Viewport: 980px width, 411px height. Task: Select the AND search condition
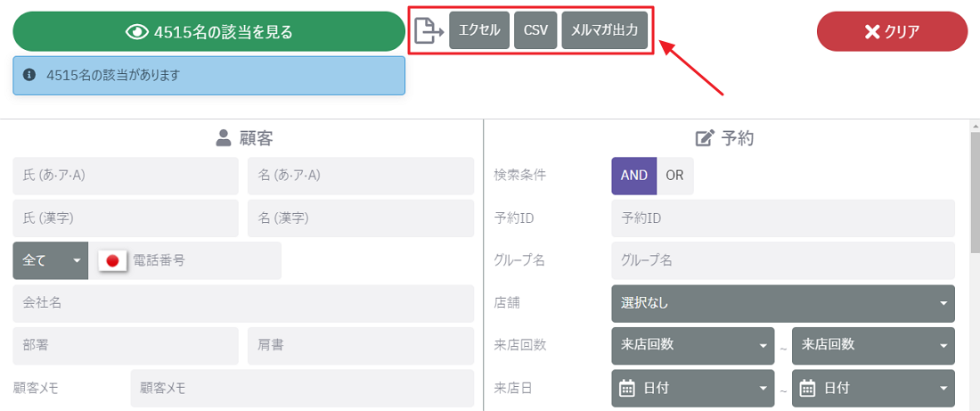point(633,176)
